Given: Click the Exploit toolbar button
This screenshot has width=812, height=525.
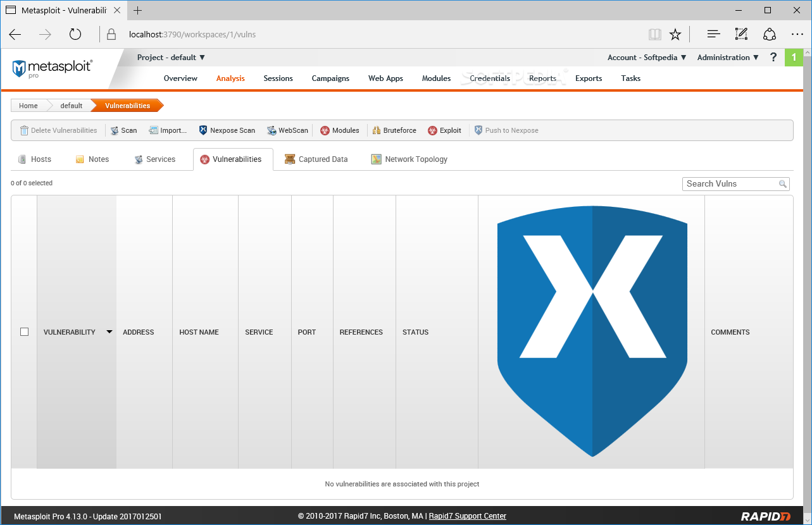Looking at the screenshot, I should [x=445, y=130].
